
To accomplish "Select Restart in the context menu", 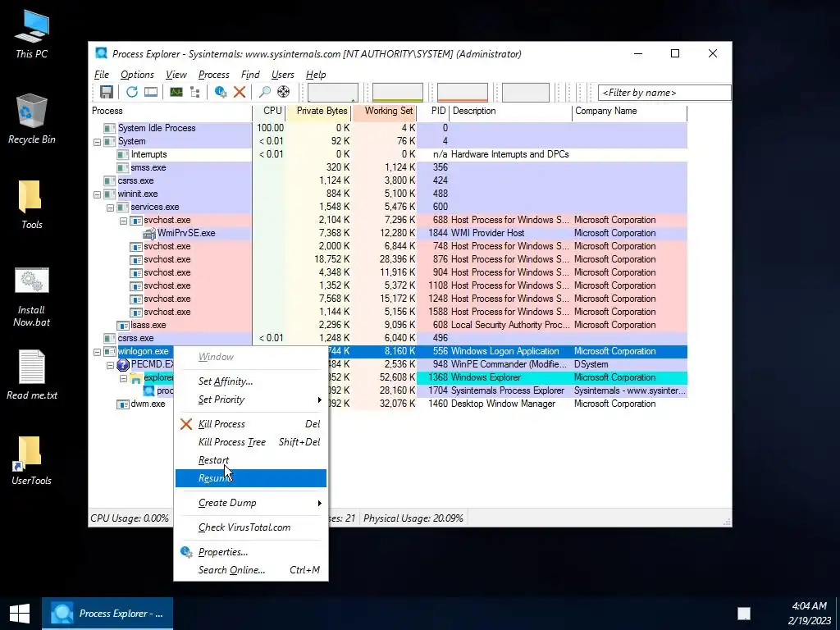I will [251, 460].
